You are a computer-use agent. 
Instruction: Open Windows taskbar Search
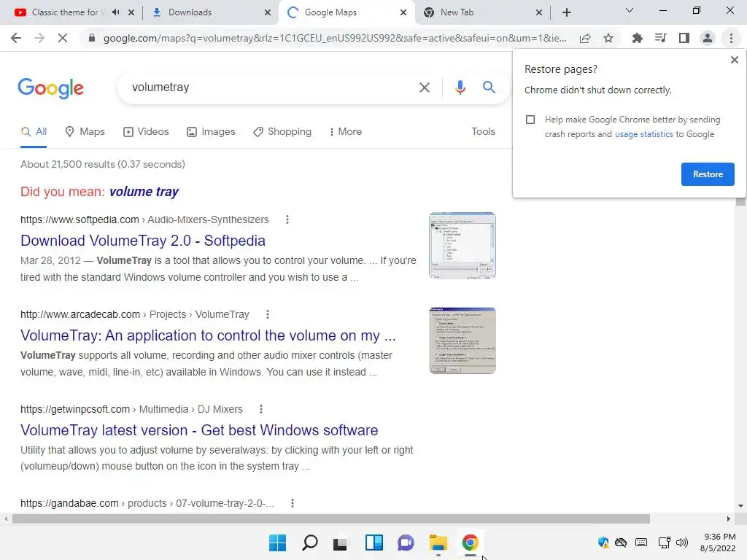[x=309, y=542]
